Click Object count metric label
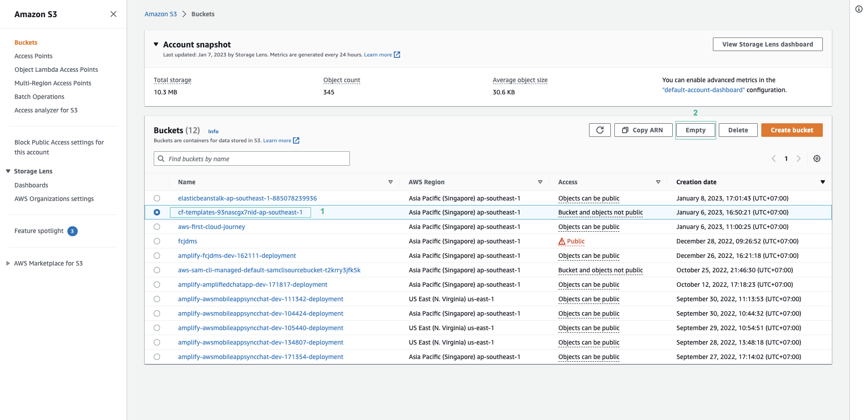 pyautogui.click(x=342, y=80)
